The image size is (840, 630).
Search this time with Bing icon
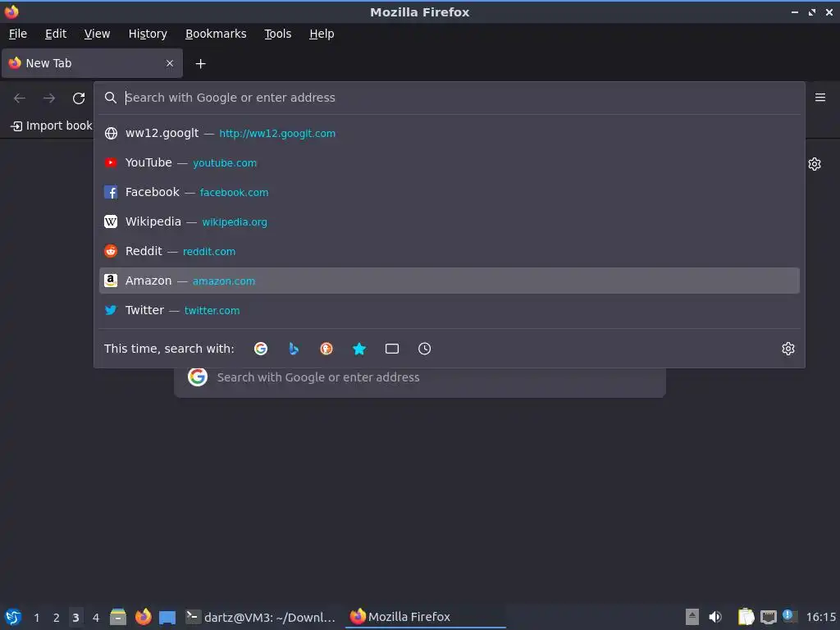pos(294,349)
